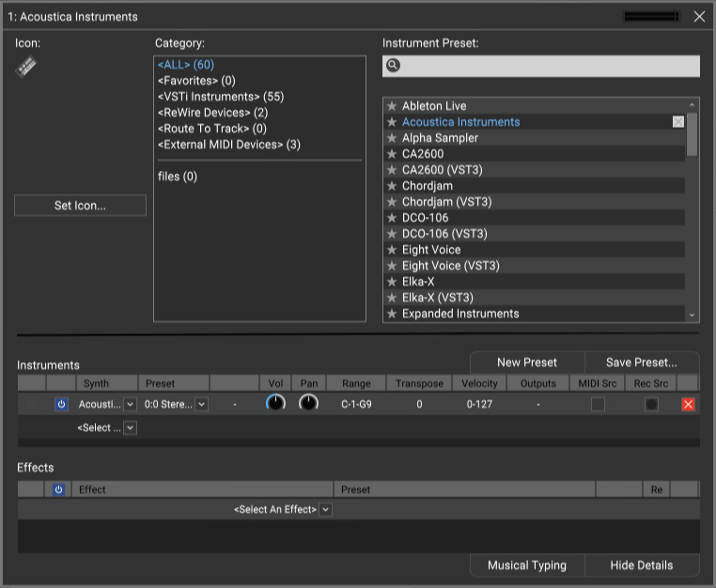The image size is (716, 588).
Task: Star the Chordjam (VST3) preset
Action: tap(391, 202)
